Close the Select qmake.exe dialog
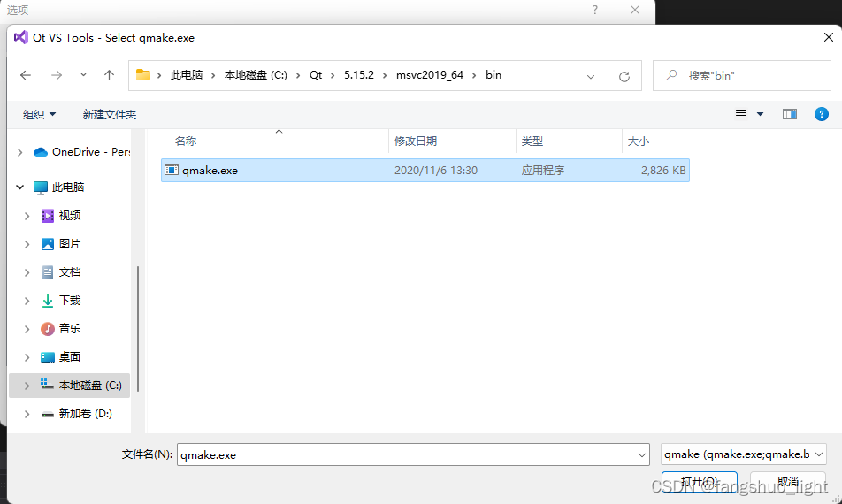Screen dimensions: 842x504 [829, 37]
